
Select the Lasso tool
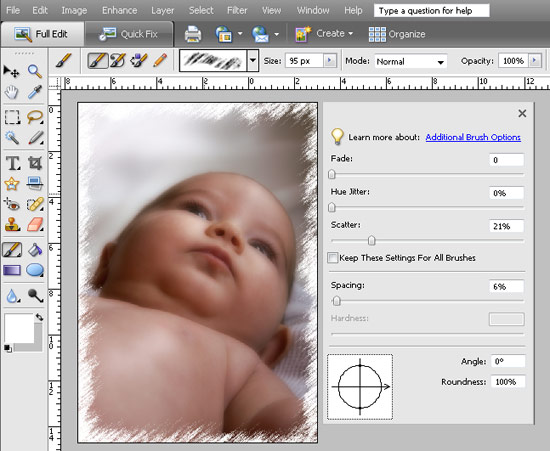[x=35, y=117]
